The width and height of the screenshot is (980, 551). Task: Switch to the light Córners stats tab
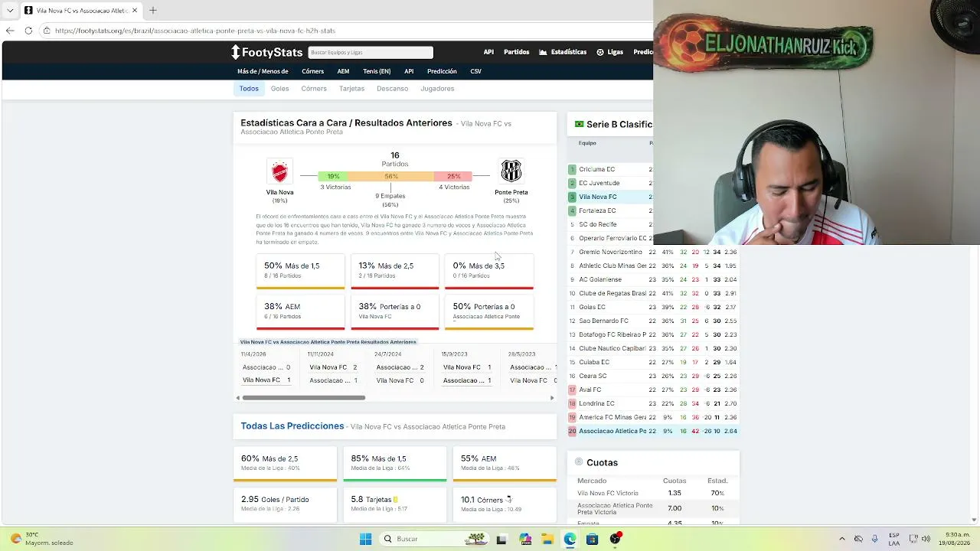coord(314,89)
